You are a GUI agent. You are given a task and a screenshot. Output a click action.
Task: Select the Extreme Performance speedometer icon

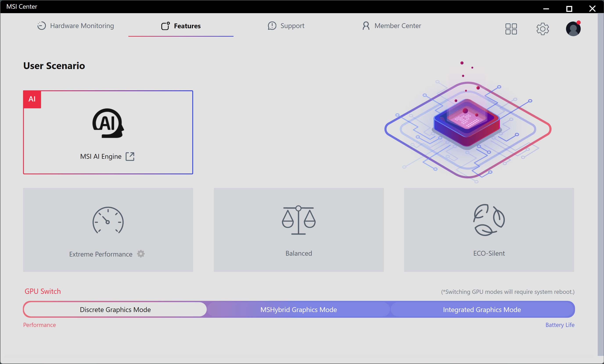pyautogui.click(x=108, y=220)
